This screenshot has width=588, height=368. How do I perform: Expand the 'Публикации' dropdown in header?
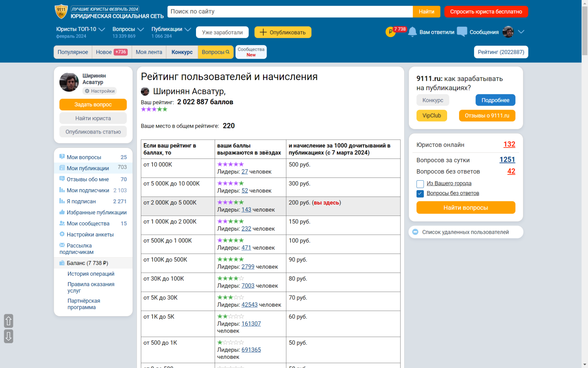click(187, 30)
